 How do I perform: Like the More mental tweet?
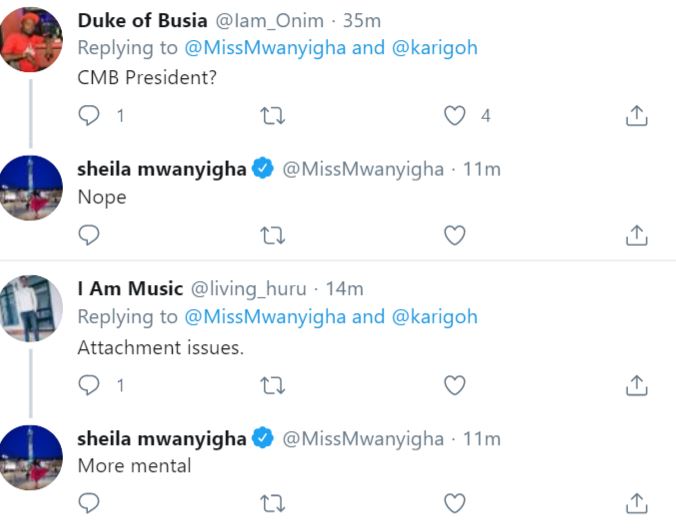click(x=455, y=503)
